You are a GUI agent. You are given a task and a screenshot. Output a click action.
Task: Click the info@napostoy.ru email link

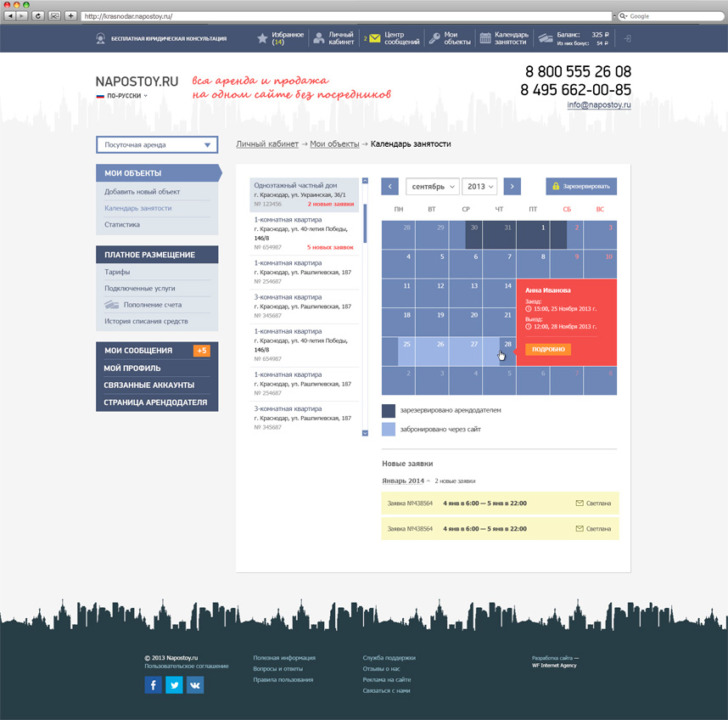[x=599, y=105]
